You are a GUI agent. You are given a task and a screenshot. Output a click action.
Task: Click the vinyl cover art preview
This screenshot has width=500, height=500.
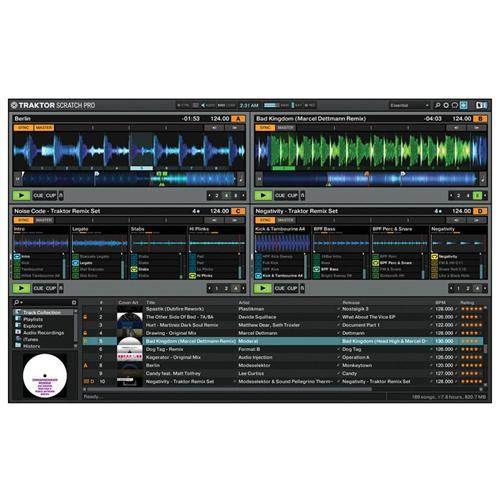[45, 376]
